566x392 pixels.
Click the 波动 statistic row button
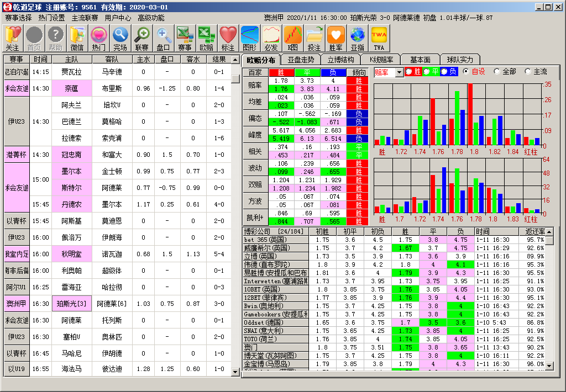[x=255, y=168]
